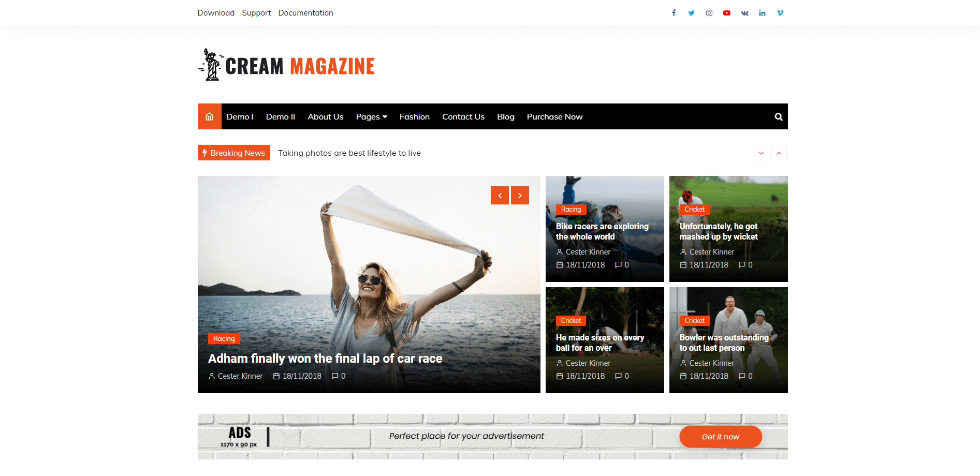Click comment icon on mashed up by wicket post

(x=742, y=265)
